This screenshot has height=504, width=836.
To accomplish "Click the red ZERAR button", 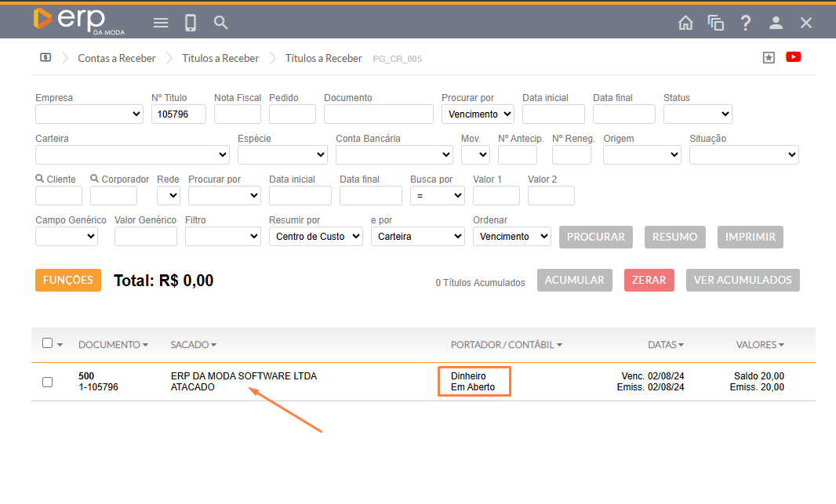I will [x=649, y=280].
